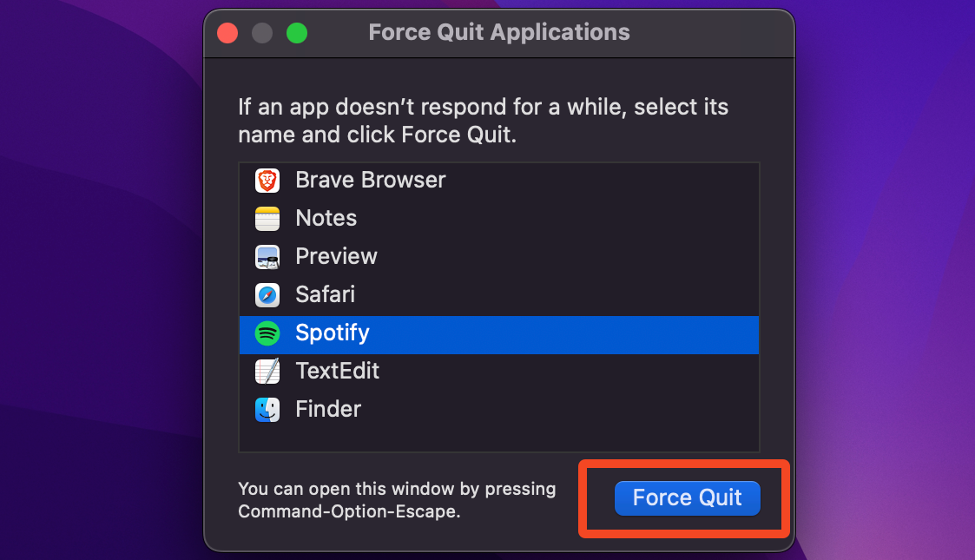
Task: Click the Spotify icon in the list
Action: 267,333
